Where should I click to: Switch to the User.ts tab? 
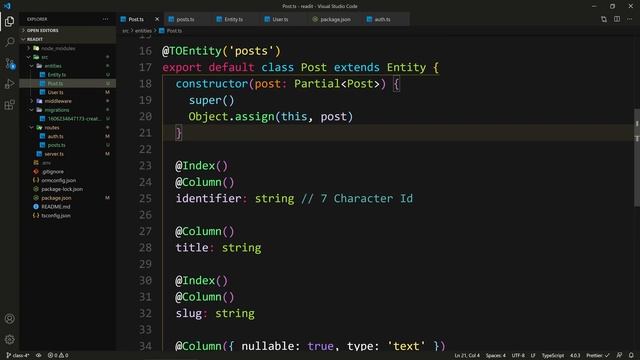click(280, 19)
